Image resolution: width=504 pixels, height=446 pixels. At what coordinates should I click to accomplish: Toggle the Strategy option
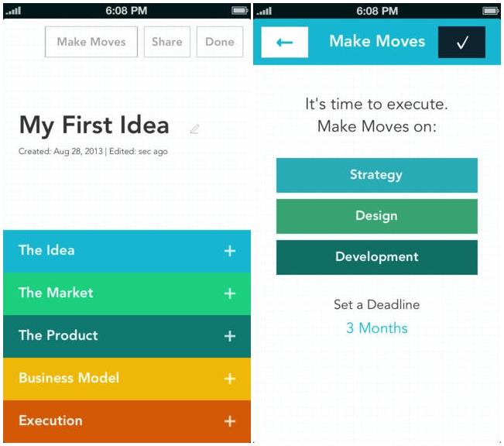377,175
